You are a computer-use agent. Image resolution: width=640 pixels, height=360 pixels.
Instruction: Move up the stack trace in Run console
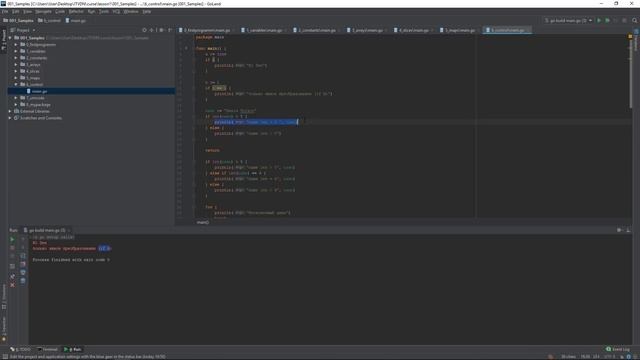click(x=23, y=239)
